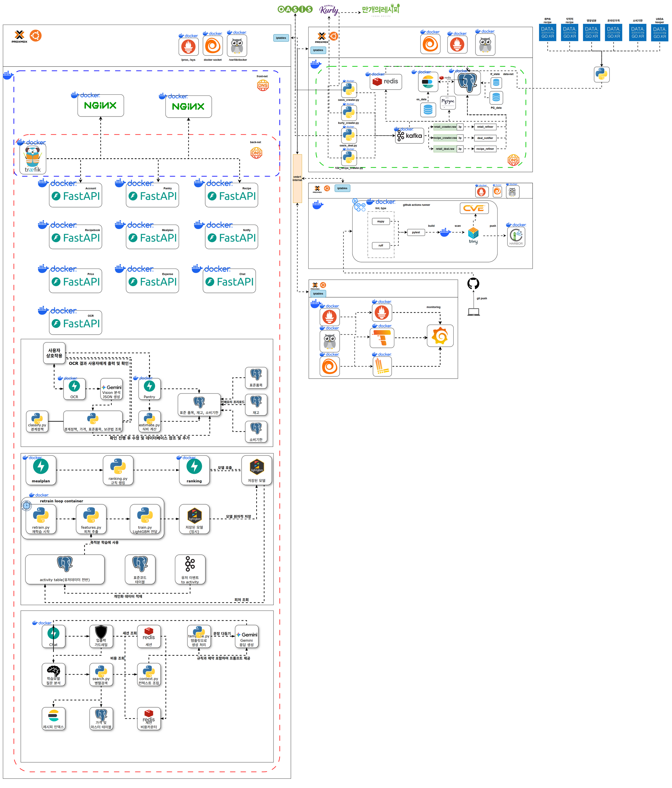Click the activity table PostgreSQL box
The image size is (672, 788).
coord(65,569)
